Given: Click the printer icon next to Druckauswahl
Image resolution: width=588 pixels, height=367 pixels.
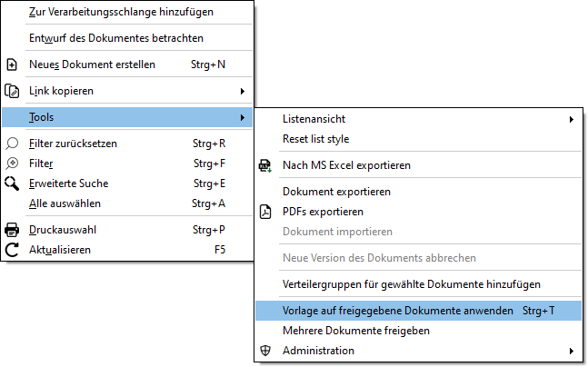Looking at the screenshot, I should (x=12, y=230).
